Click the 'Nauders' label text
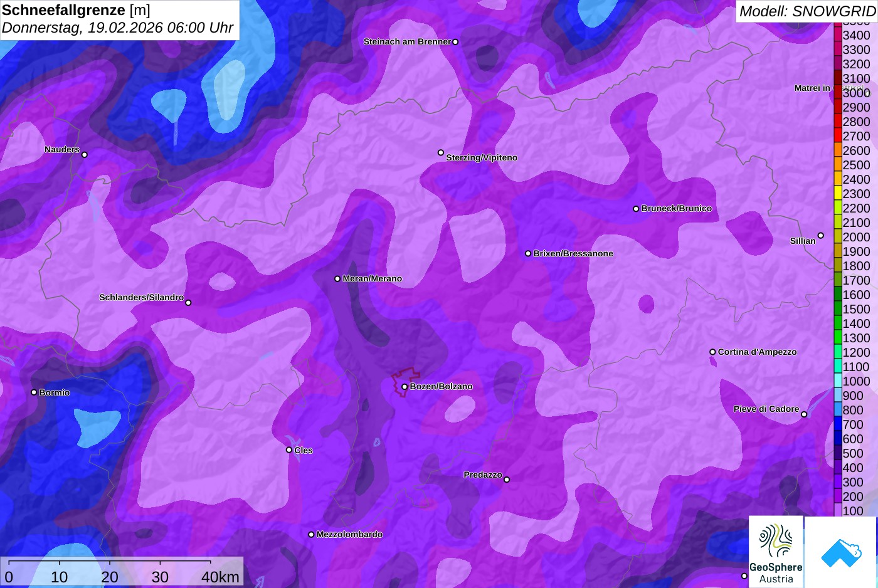Image resolution: width=878 pixels, height=588 pixels. point(62,150)
